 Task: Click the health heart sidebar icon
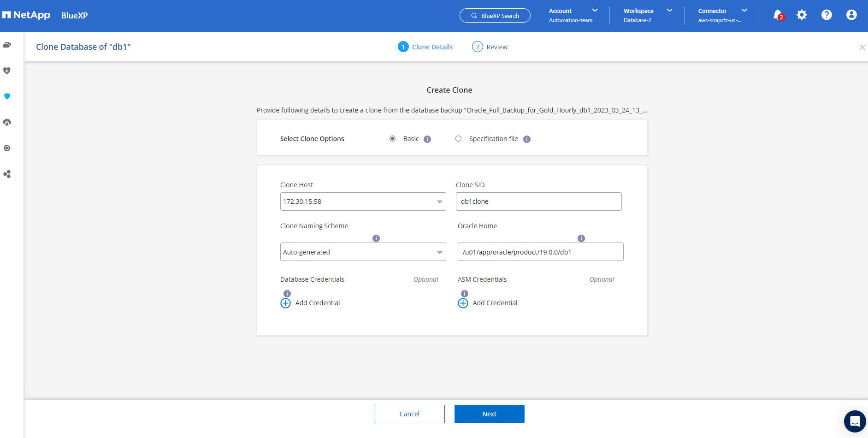pyautogui.click(x=7, y=71)
